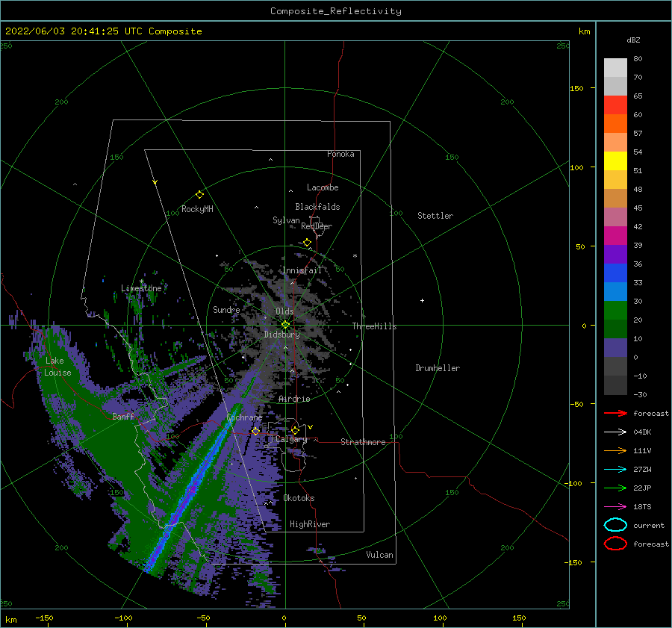Select the white 04DK arrow icon

pyautogui.click(x=615, y=432)
